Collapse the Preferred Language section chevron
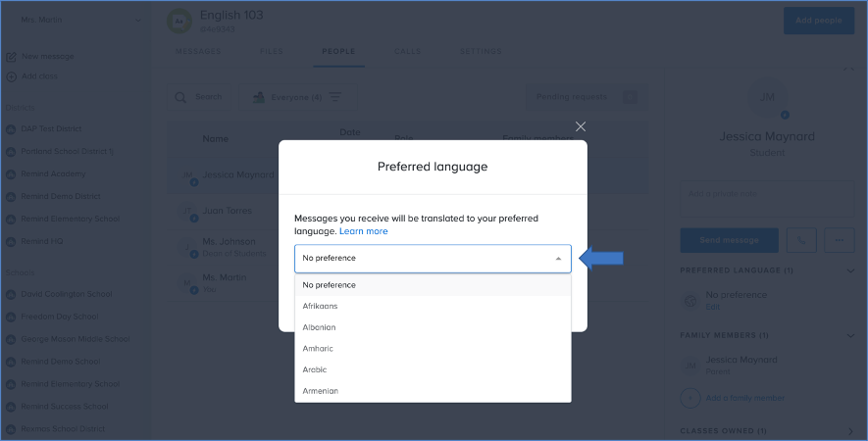This screenshot has width=868, height=441. 849,270
